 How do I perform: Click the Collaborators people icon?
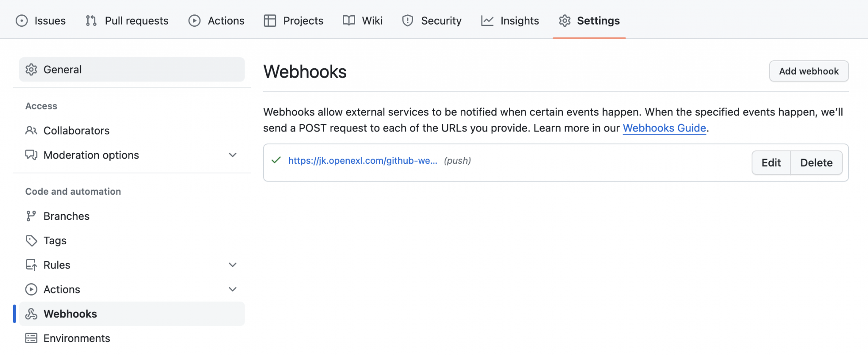tap(31, 131)
